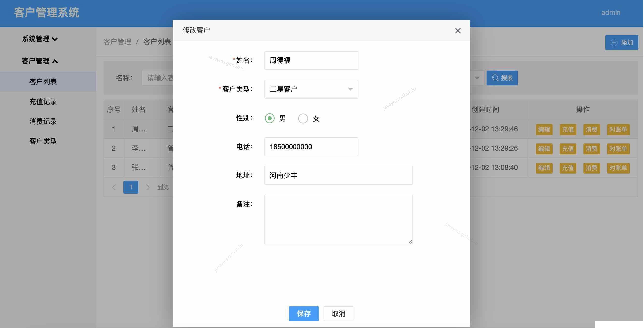Go to 客户类型 sidebar item
The image size is (644, 328).
(43, 141)
